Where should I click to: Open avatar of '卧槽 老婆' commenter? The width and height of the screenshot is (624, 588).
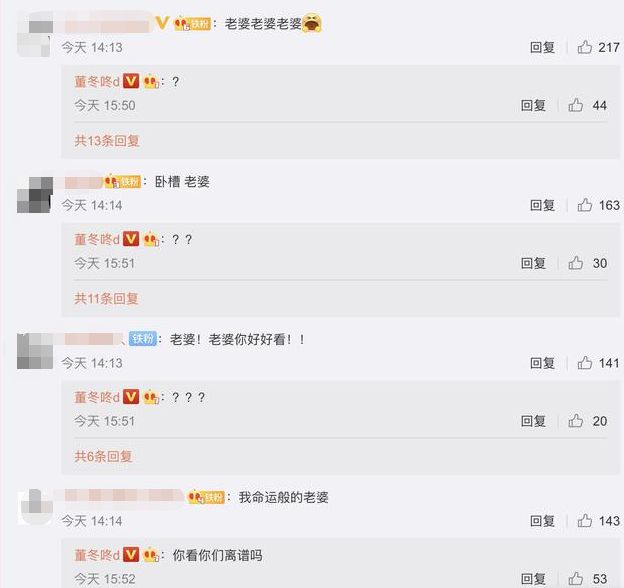(35, 195)
